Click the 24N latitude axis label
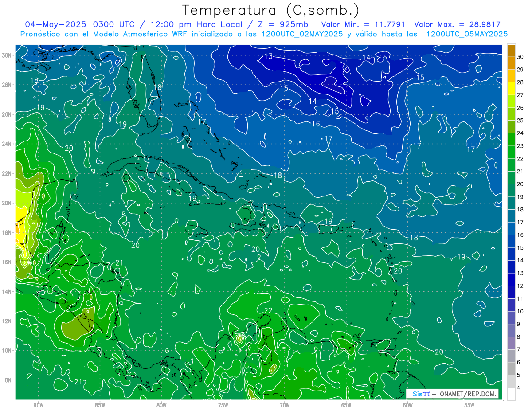Image resolution: width=532 pixels, height=411 pixels. [x=8, y=144]
